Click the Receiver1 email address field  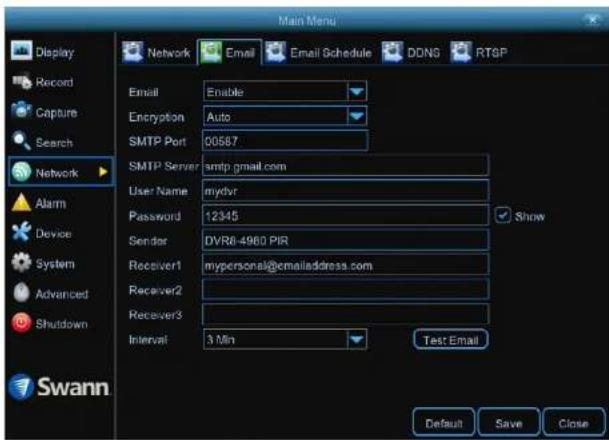(x=345, y=266)
